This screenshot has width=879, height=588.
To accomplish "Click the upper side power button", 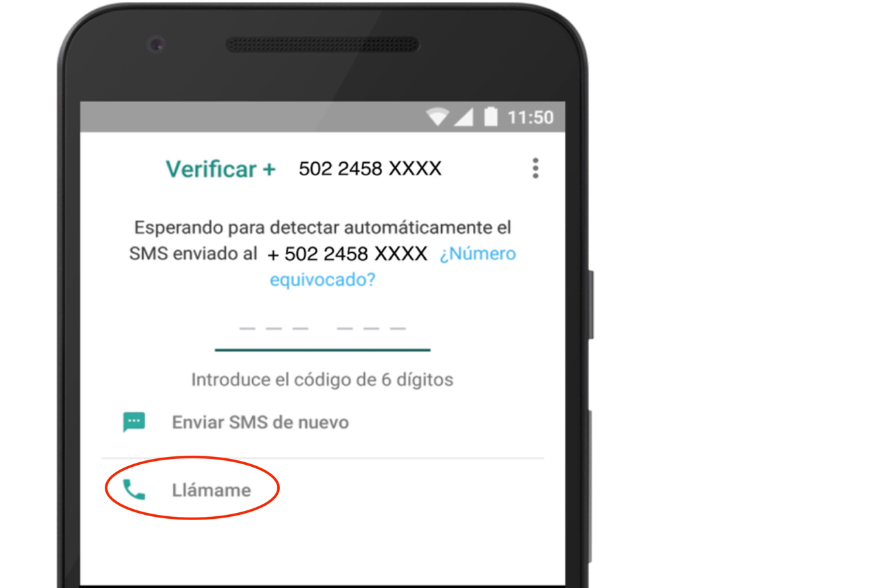I will tap(591, 304).
